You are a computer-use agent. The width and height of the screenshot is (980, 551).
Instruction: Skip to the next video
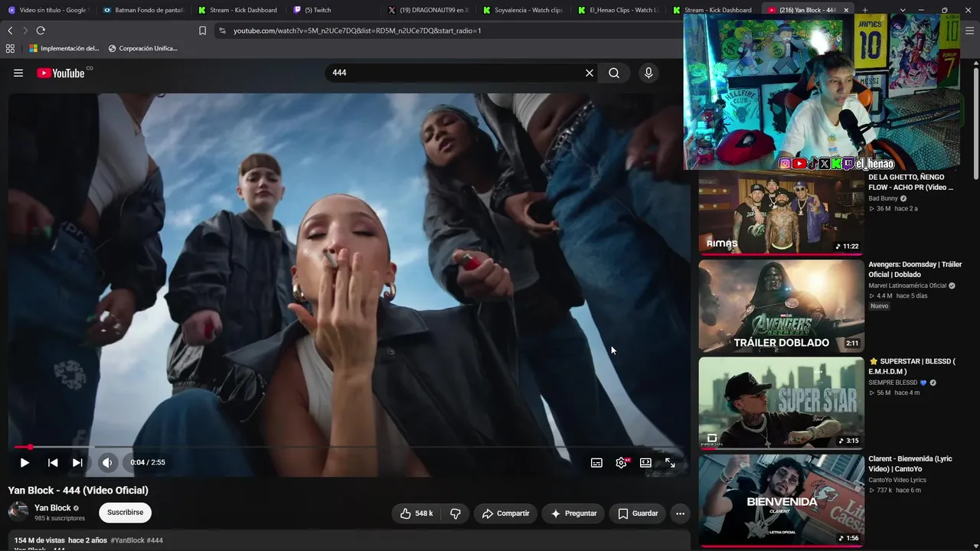77,462
